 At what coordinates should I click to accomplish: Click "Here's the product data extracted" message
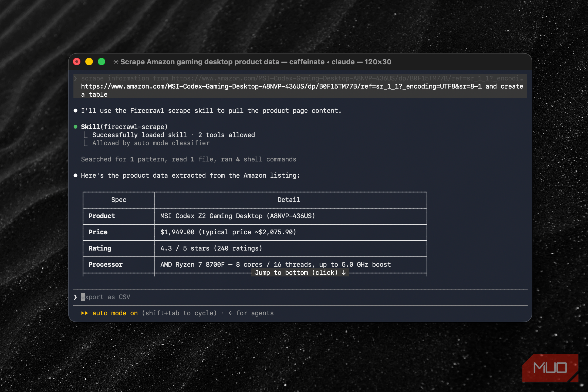(x=190, y=175)
